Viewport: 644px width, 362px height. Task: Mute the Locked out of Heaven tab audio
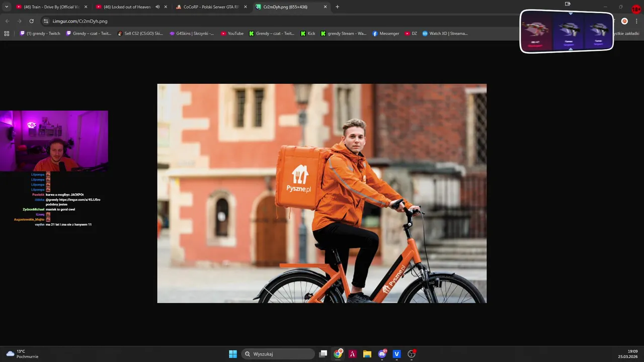click(157, 7)
